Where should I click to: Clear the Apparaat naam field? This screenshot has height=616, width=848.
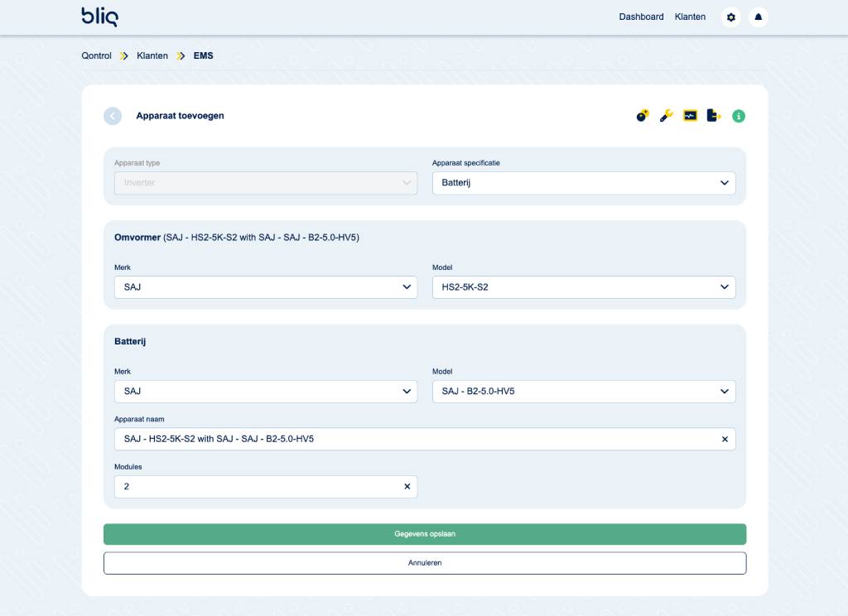point(725,439)
